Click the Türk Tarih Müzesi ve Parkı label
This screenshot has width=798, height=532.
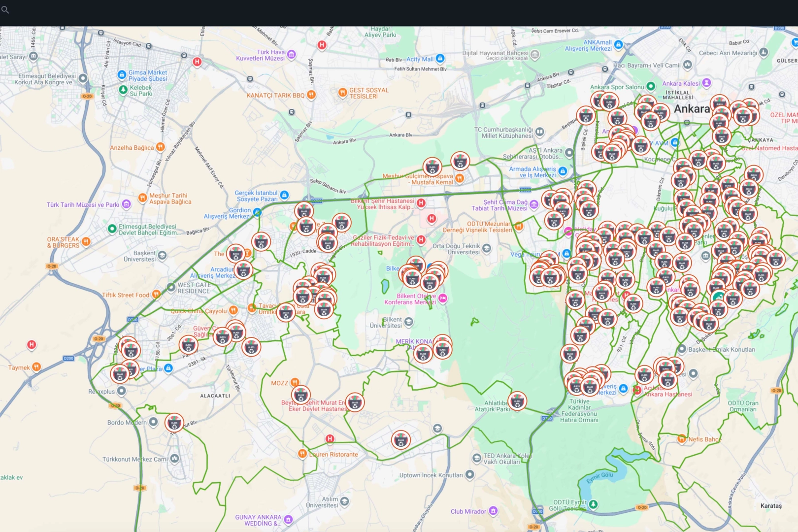pos(83,205)
